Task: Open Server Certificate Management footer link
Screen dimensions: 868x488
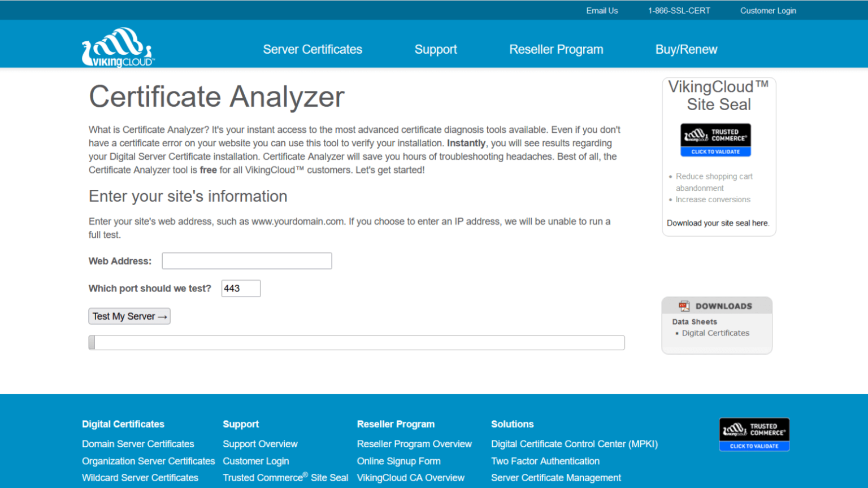Action: (x=556, y=478)
